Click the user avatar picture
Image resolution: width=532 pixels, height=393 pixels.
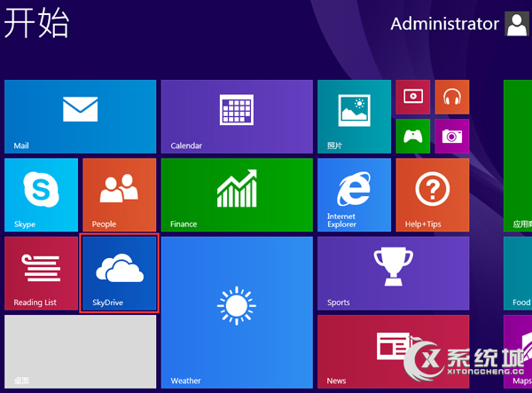click(517, 24)
